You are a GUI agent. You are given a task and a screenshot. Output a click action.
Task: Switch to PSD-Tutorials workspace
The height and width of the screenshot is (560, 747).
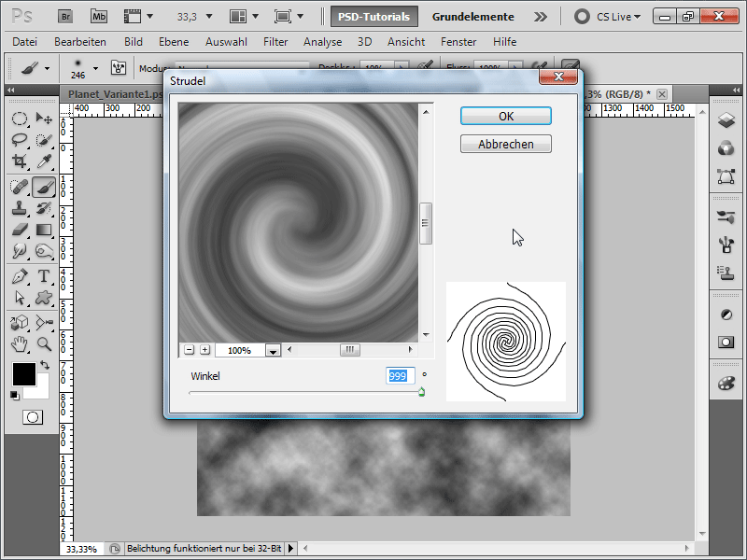[x=374, y=17]
